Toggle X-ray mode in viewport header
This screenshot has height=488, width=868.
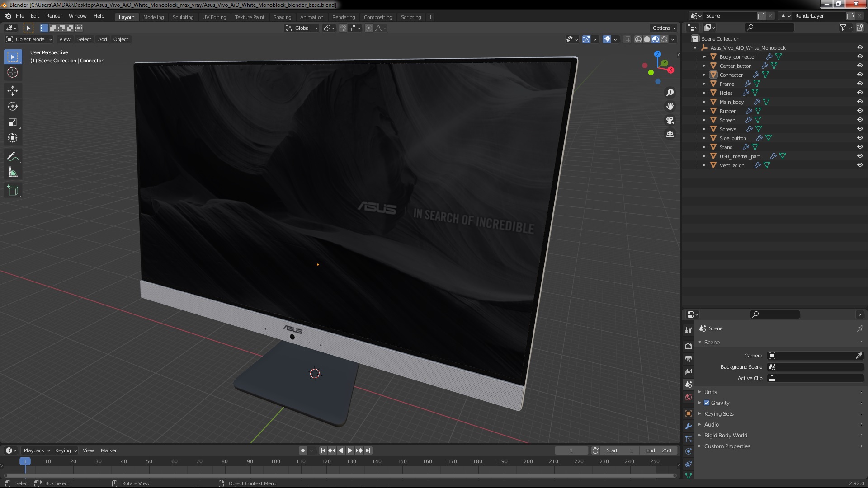click(x=627, y=40)
